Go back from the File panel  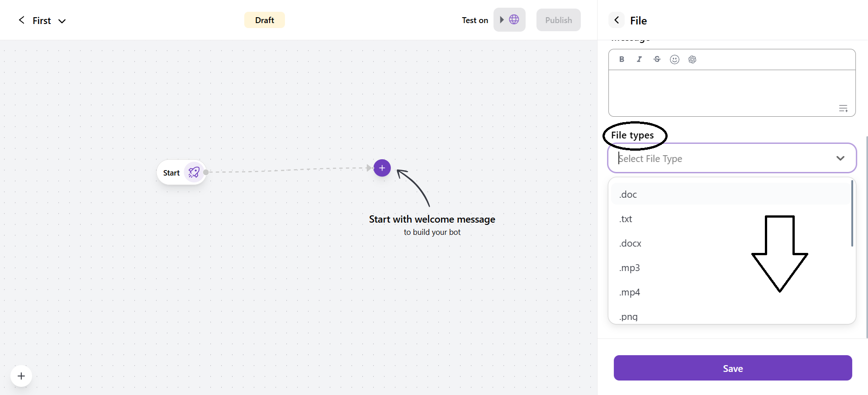click(x=617, y=20)
